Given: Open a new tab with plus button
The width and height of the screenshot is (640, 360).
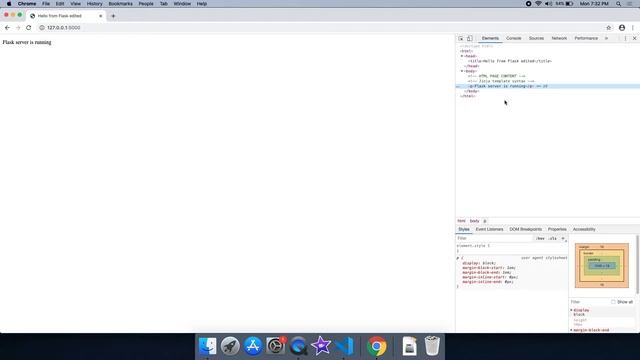Looking at the screenshot, I should pyautogui.click(x=113, y=16).
